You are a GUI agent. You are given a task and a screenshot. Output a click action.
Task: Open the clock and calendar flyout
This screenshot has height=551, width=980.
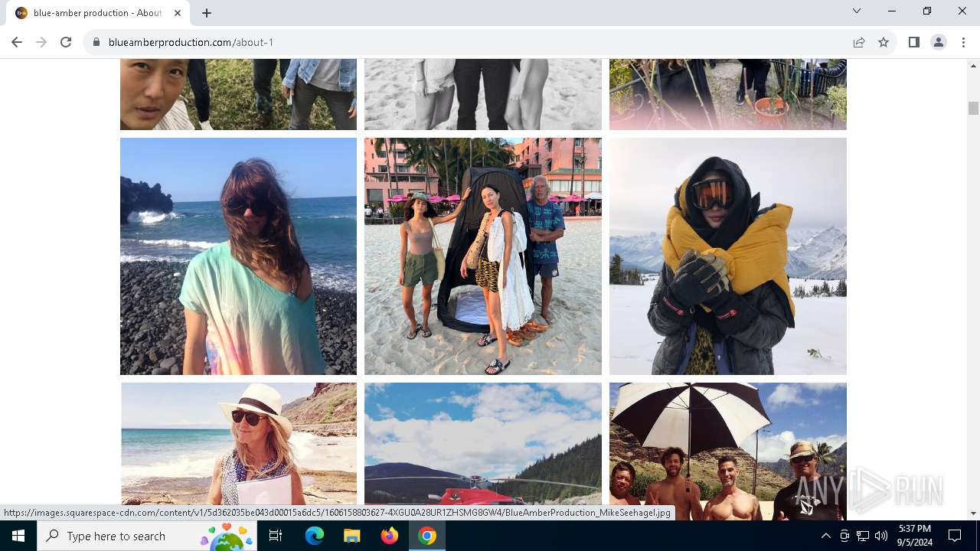click(x=914, y=536)
